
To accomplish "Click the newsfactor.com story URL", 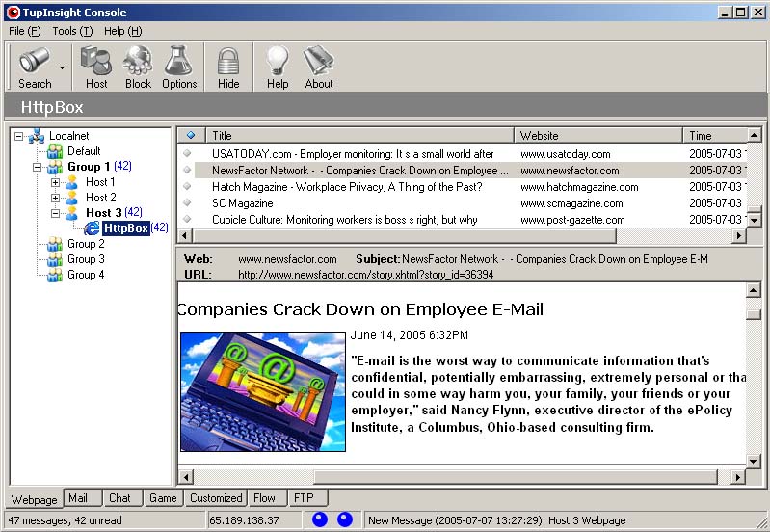I will (x=366, y=275).
